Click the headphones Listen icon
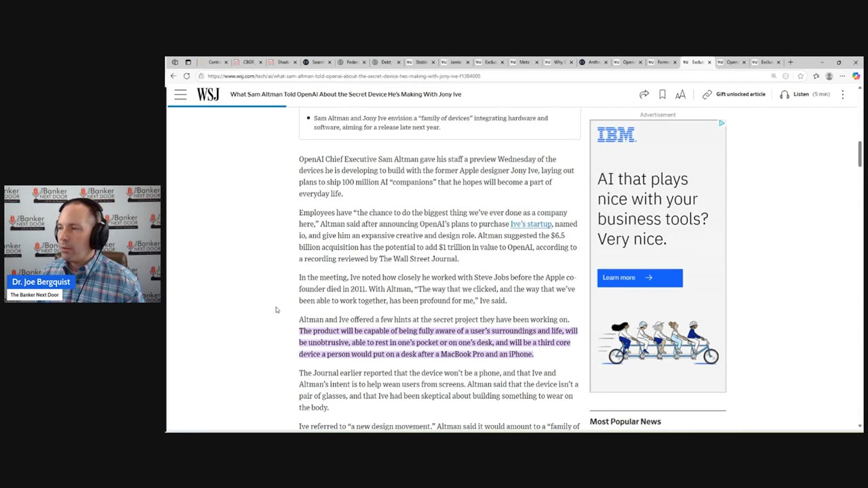 [785, 94]
